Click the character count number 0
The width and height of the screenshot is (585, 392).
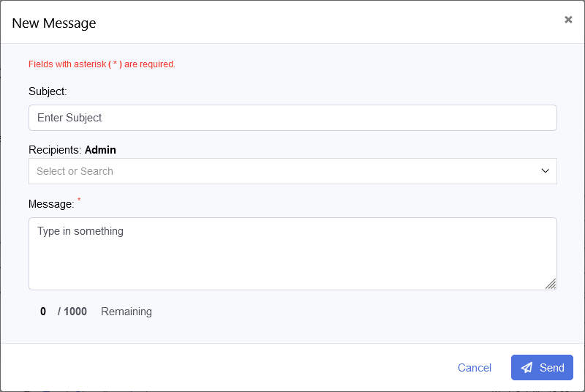43,312
